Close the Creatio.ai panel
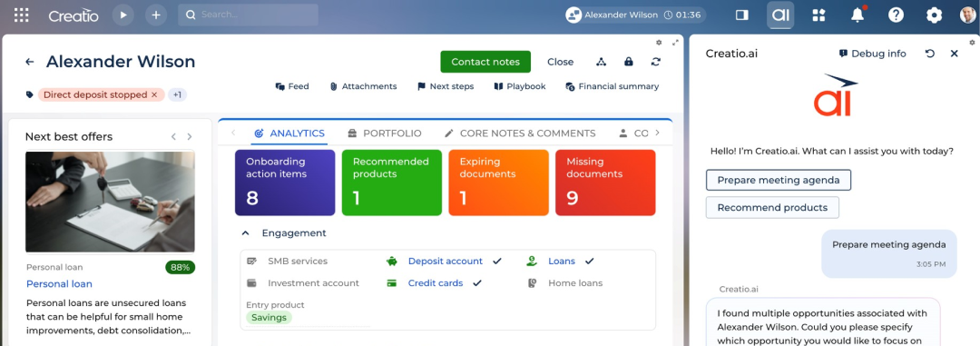 tap(955, 54)
